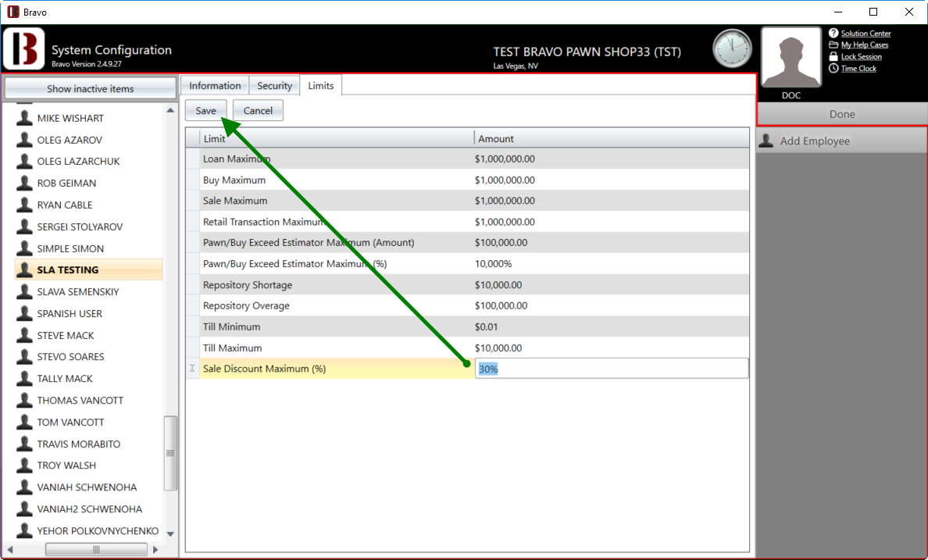The height and width of the screenshot is (560, 928).
Task: Click employee list scroll down arrow
Action: click(170, 533)
